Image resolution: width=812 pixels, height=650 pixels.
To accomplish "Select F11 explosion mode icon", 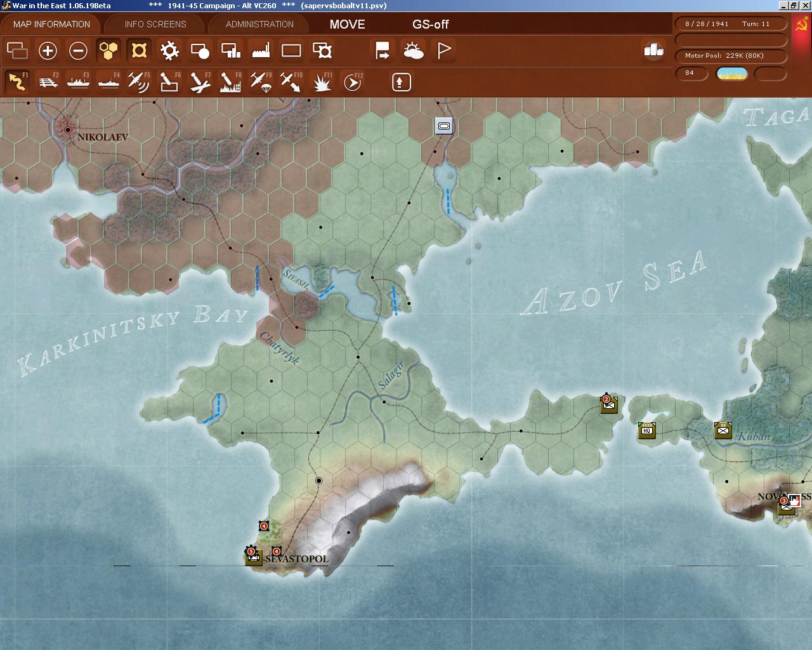I will (x=322, y=82).
